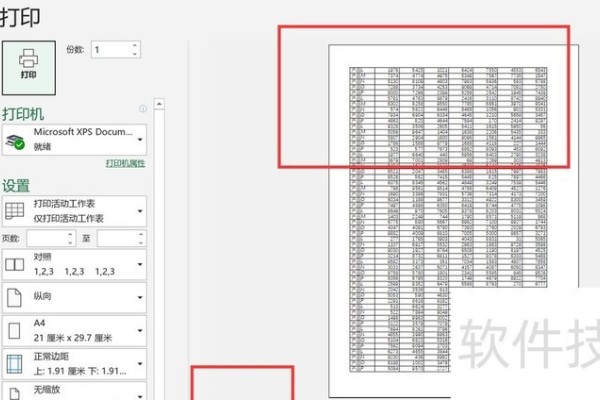The width and height of the screenshot is (600, 400).
Task: Click the large Print (打印) button
Action: pyautogui.click(x=29, y=68)
